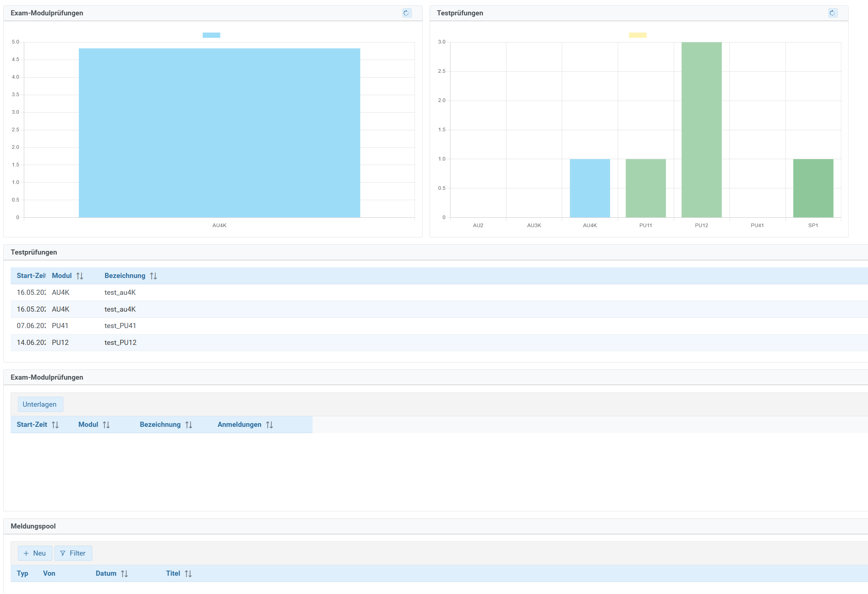This screenshot has width=868, height=594.
Task: Click the Von column header in Meldungspool
Action: coord(49,574)
